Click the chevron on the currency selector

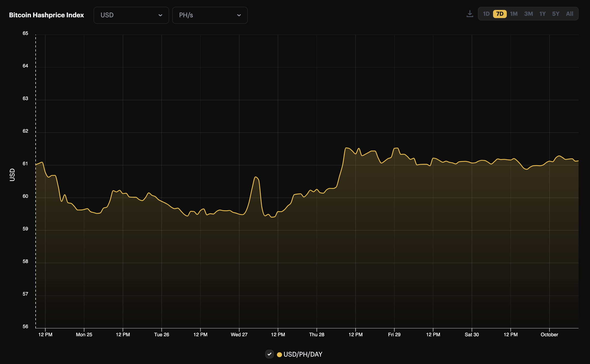160,15
